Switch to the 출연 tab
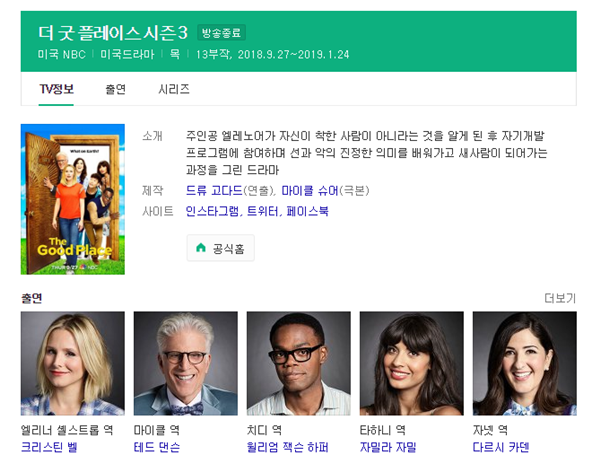 pyautogui.click(x=115, y=89)
